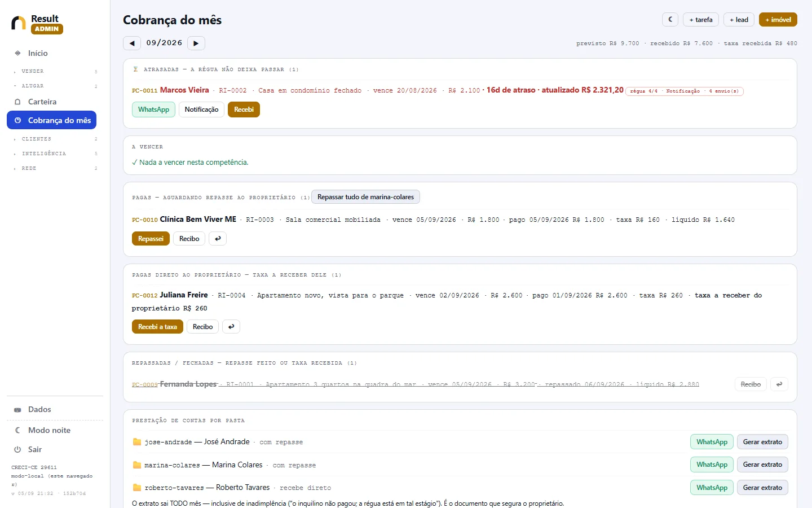Click undo arrow for Clínica Bem Viver
Screen dimensions: 812x508
click(218, 239)
